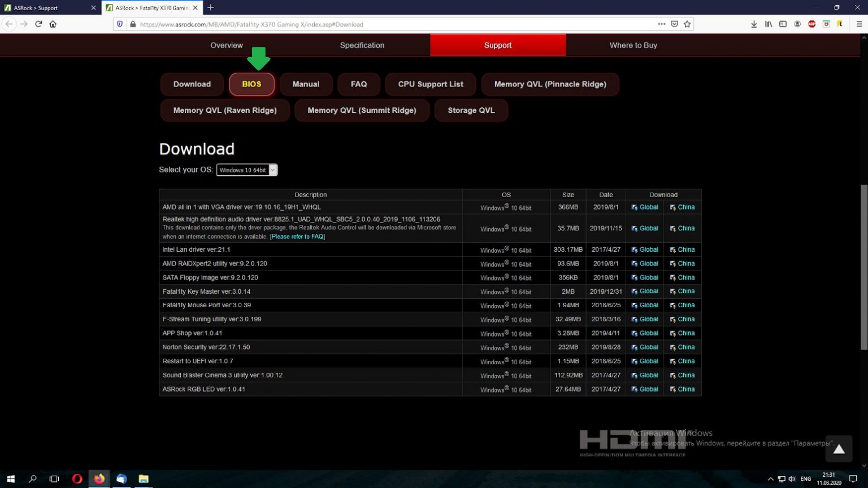Launch Opera from the taskbar
Screen dimensions: 868x488
click(x=77, y=479)
